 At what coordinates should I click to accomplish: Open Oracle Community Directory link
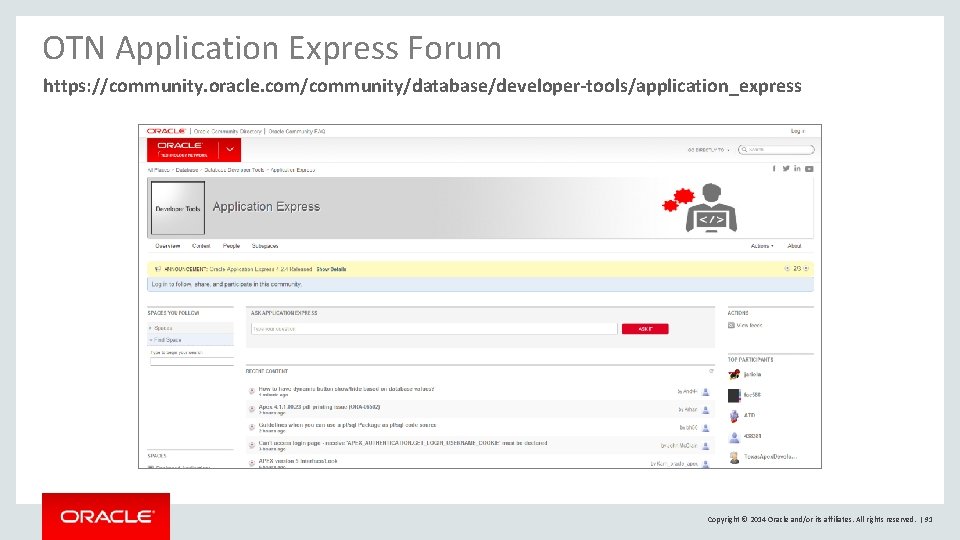coord(228,131)
